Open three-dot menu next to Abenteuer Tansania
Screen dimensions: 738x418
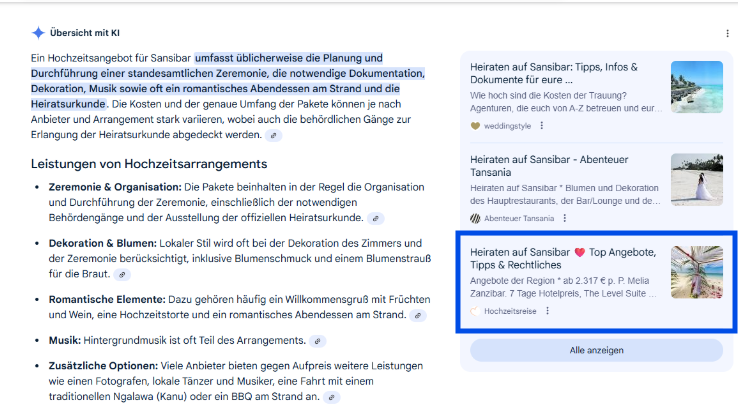coord(565,218)
